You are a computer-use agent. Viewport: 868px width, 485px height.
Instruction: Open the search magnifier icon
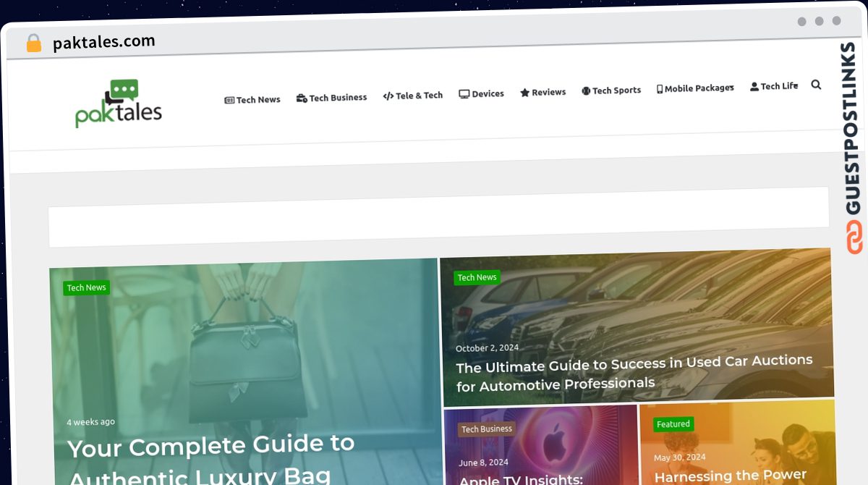click(816, 85)
